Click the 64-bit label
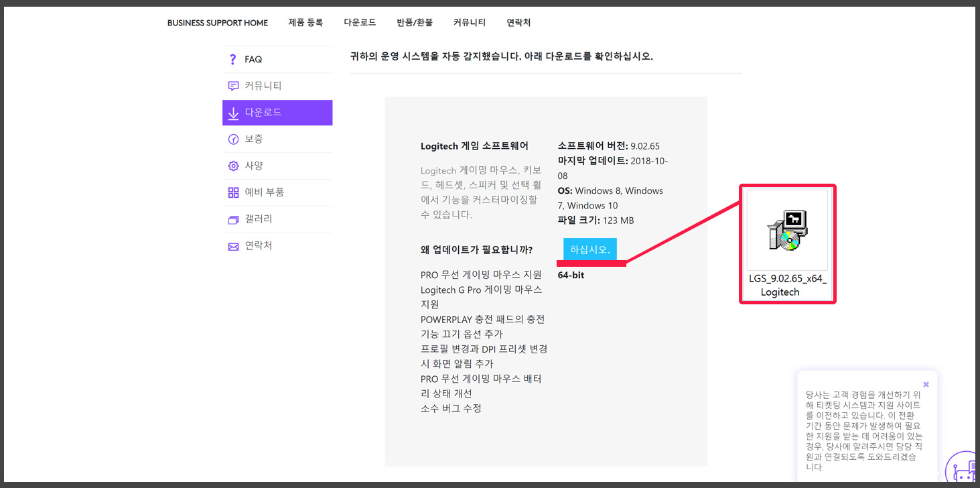This screenshot has height=488, width=980. tap(571, 275)
